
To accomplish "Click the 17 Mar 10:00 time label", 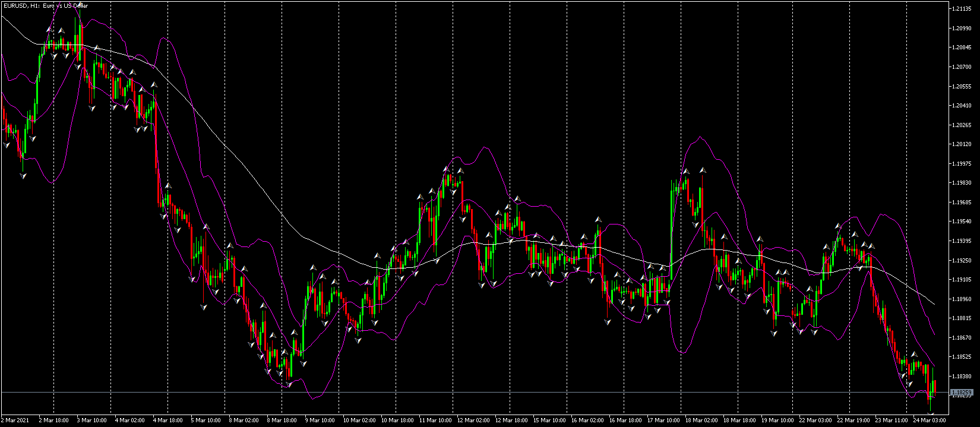I will pos(665,420).
